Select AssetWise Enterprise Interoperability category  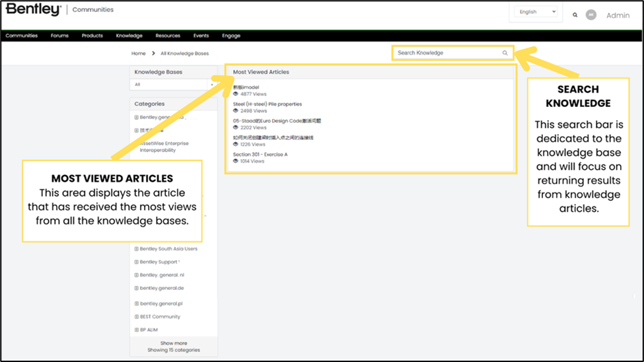[x=164, y=147]
